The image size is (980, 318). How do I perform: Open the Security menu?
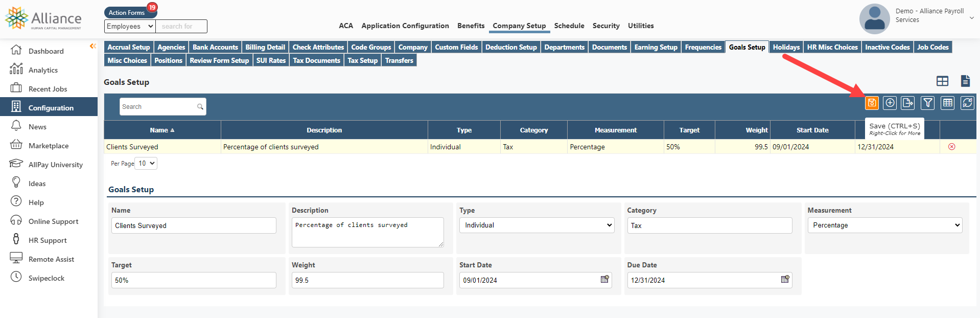coord(606,26)
